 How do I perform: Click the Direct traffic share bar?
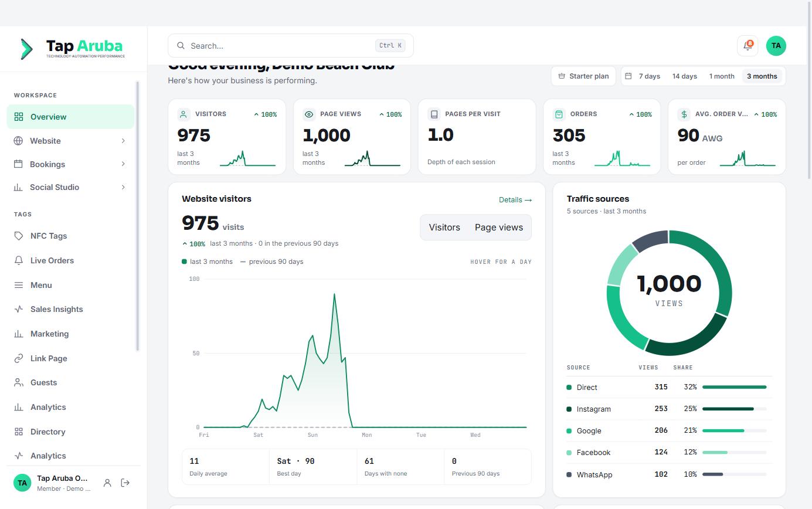(734, 387)
